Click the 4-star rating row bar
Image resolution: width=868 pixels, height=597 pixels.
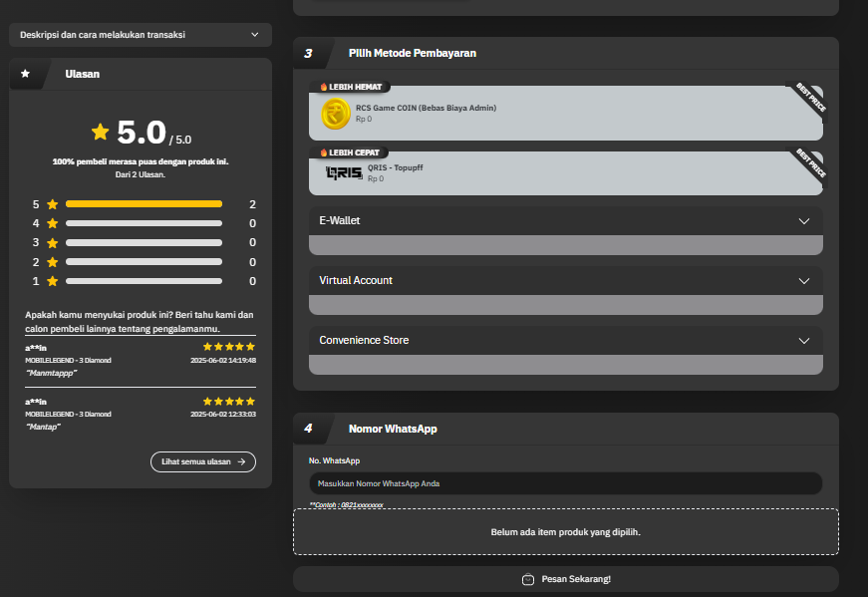click(x=144, y=223)
